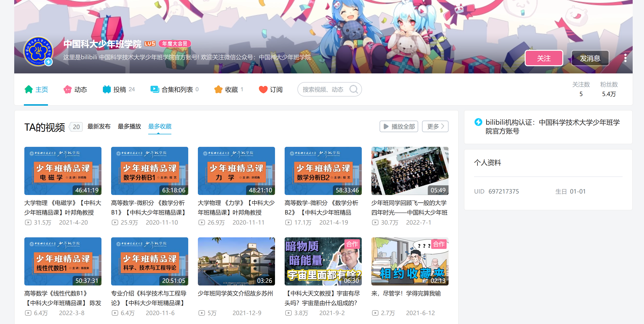Expand more videos with the 更多 chevron
Viewport: 644px width, 324px height.
[x=435, y=126]
